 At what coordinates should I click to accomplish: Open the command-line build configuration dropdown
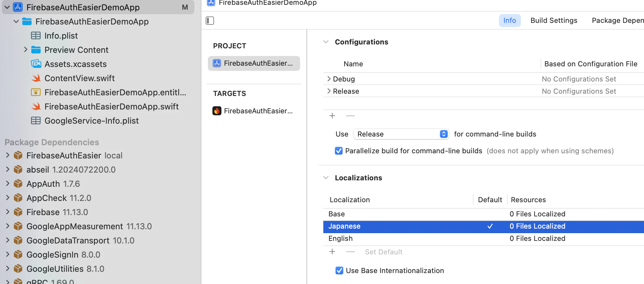(401, 134)
